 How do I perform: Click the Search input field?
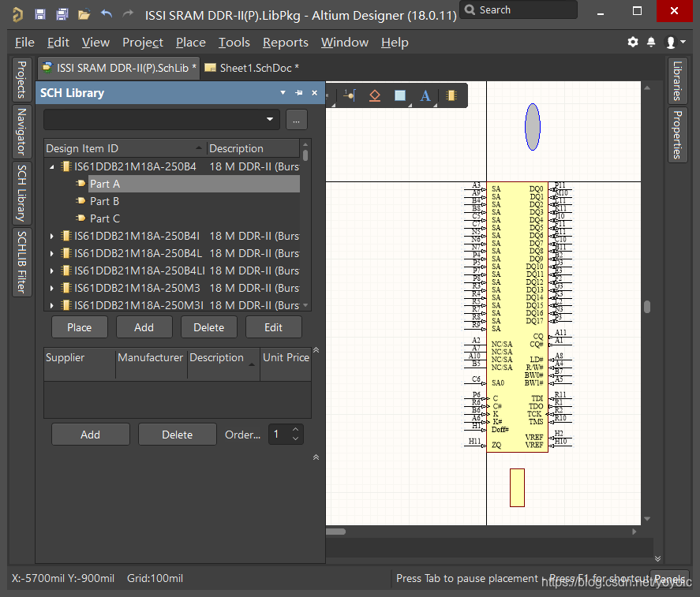(x=518, y=9)
